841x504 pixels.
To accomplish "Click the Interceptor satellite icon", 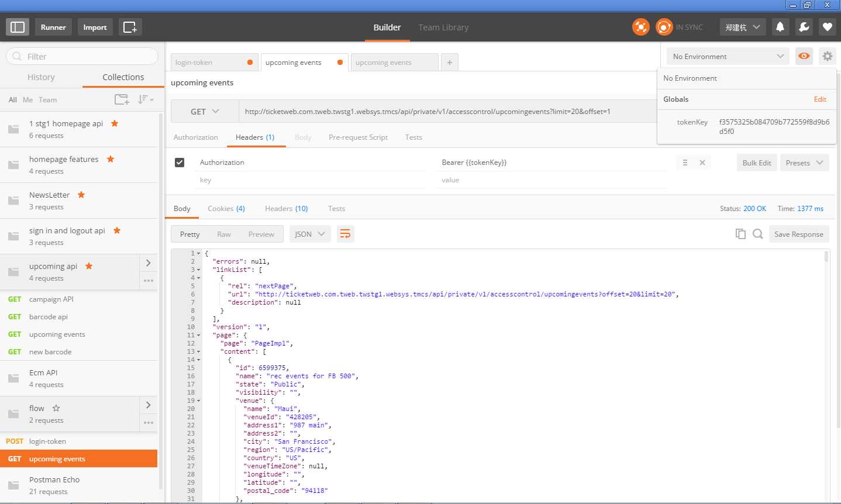I will click(x=641, y=27).
